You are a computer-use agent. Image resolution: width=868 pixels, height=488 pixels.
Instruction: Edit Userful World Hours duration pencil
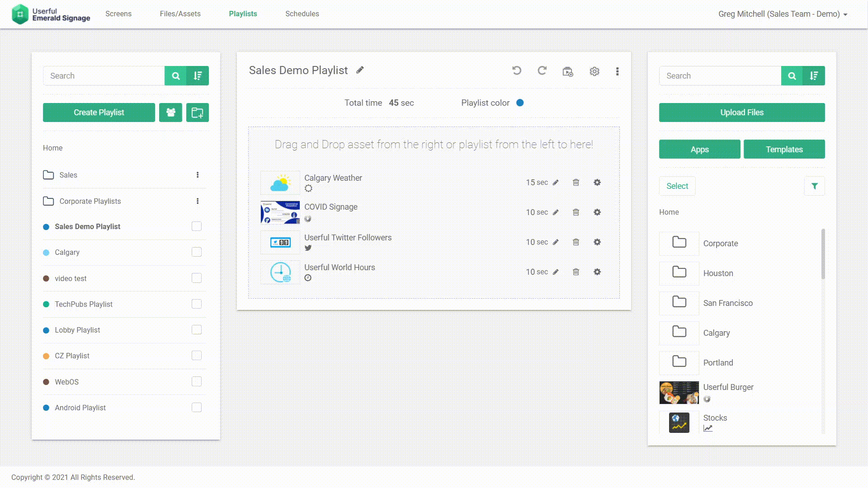click(556, 272)
